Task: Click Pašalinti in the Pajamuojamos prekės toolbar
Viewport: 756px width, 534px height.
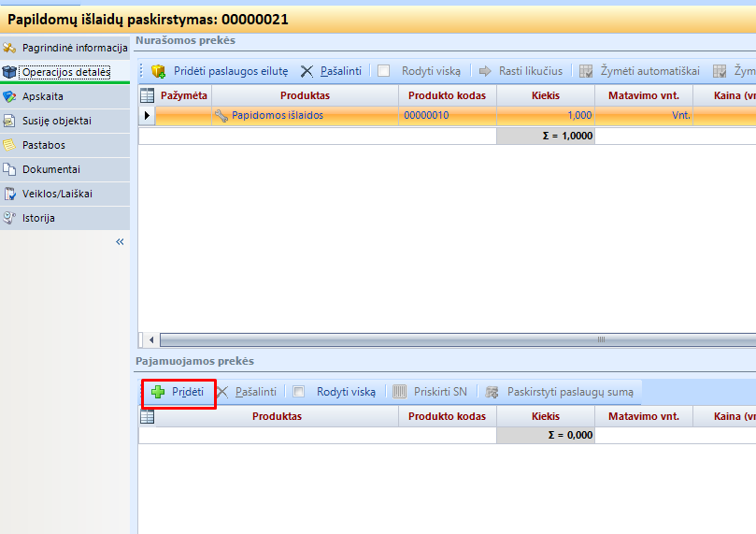Action: [x=247, y=393]
